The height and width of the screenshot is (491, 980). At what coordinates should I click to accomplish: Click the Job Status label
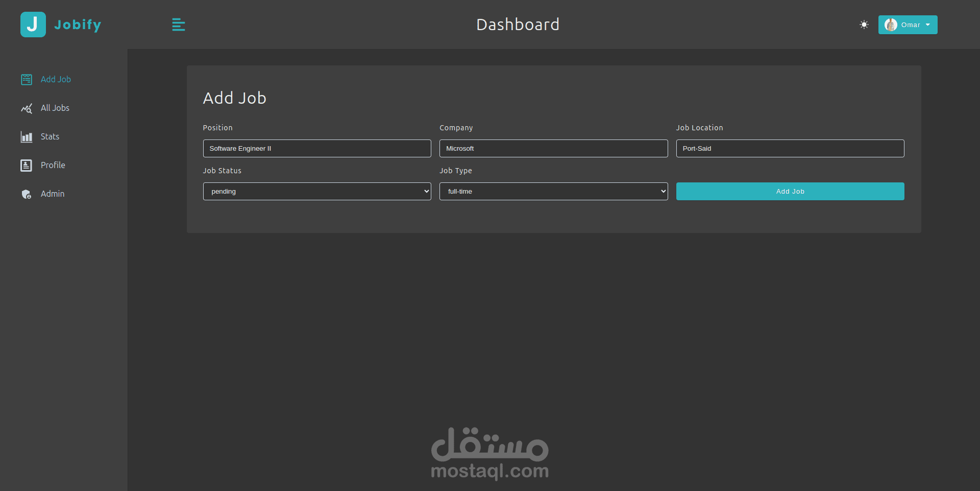(222, 171)
